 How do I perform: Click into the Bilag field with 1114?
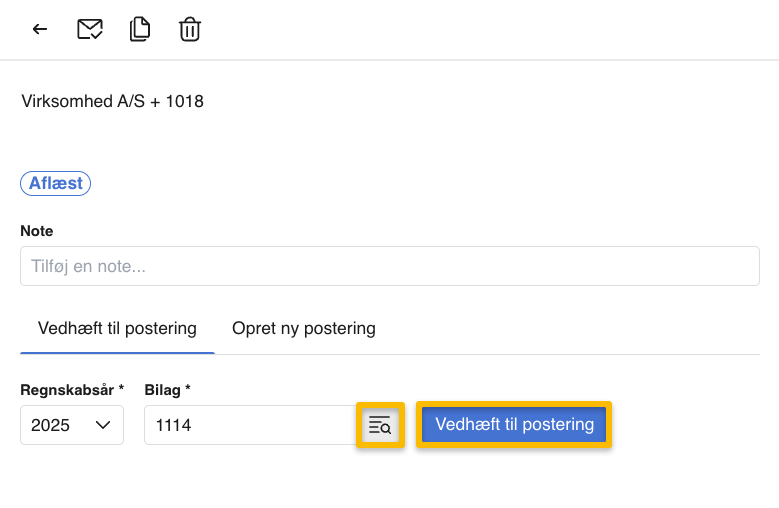[248, 425]
